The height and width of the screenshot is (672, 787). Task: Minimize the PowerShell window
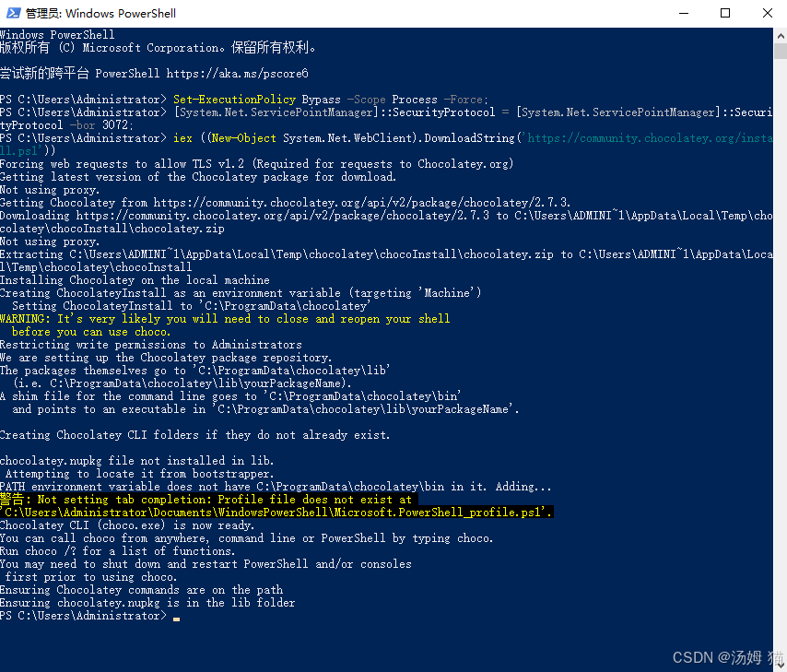(684, 13)
